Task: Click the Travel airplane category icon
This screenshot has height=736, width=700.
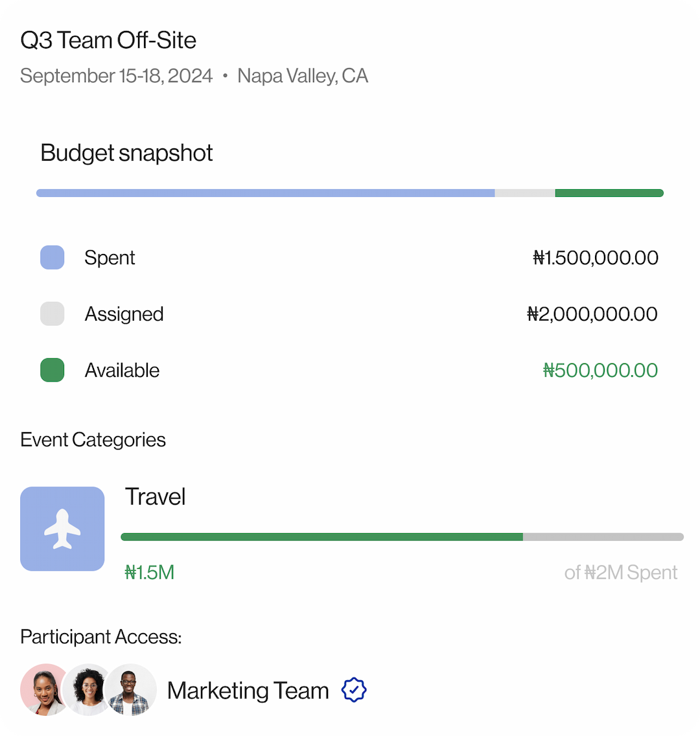Action: 62,529
